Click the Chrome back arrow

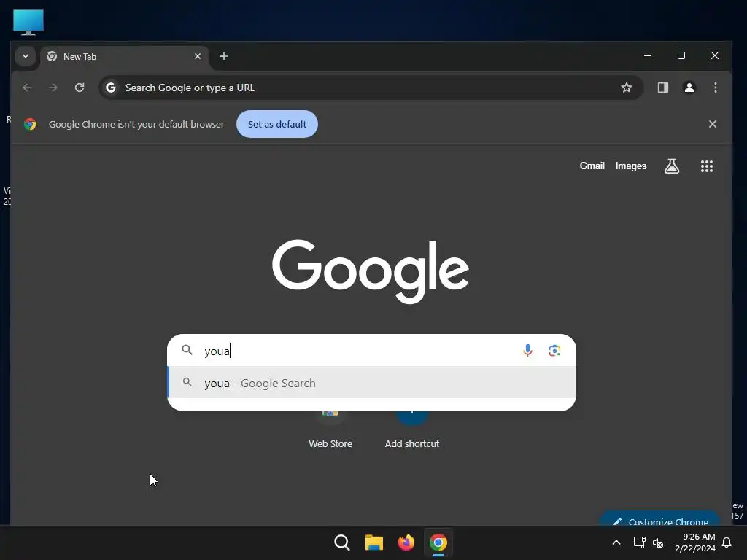[x=27, y=87]
